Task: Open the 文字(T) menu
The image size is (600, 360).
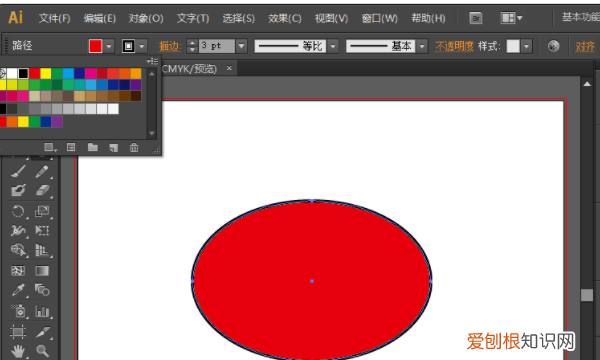Action: 192,18
